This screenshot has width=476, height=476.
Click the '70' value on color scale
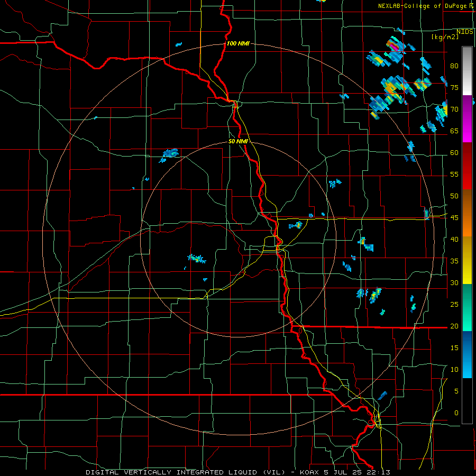click(454, 109)
